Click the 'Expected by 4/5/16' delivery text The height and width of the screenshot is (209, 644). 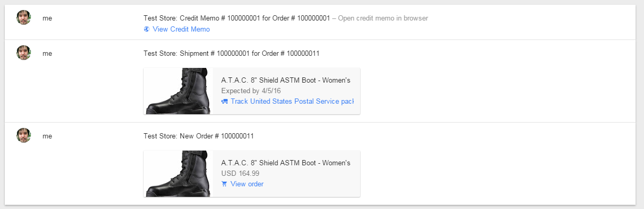[x=251, y=91]
